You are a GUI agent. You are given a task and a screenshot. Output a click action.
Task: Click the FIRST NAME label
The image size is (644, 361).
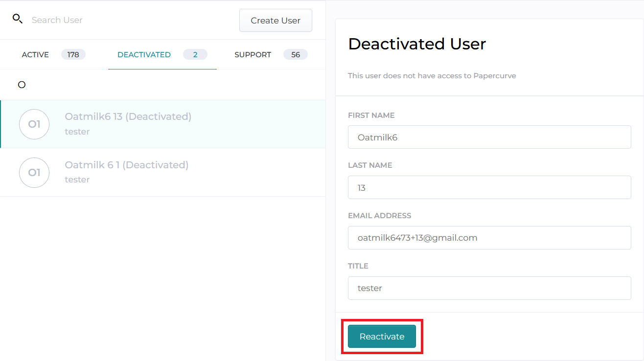371,115
